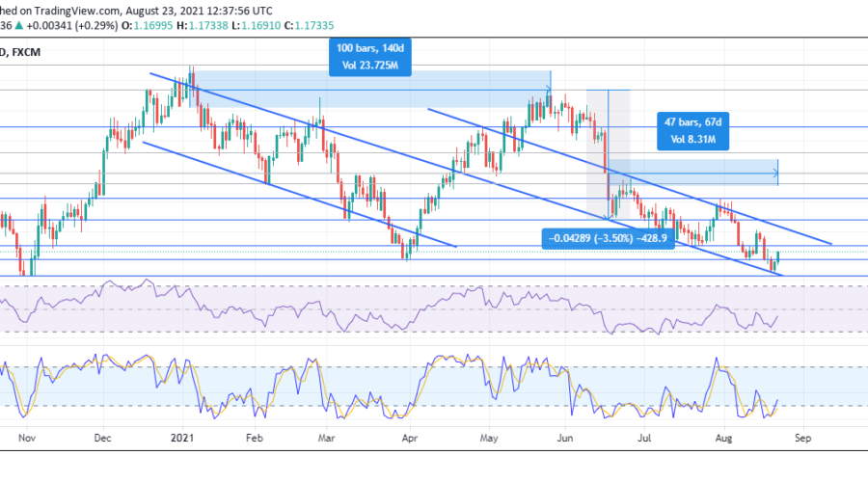
Task: Click the low price value 1.16910
Action: 260,25
